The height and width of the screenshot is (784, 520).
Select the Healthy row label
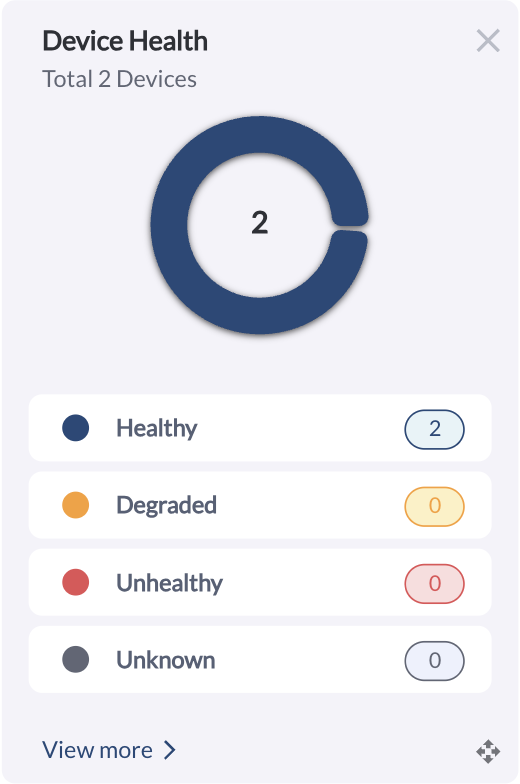(x=157, y=429)
